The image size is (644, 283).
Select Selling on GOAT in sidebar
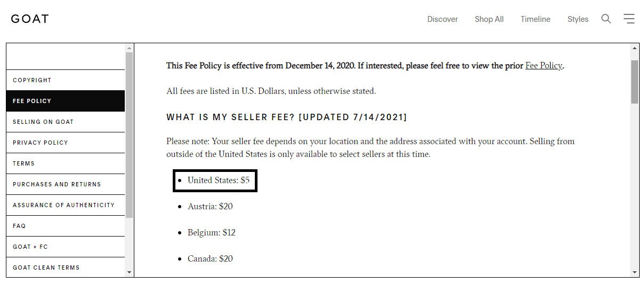[66, 122]
